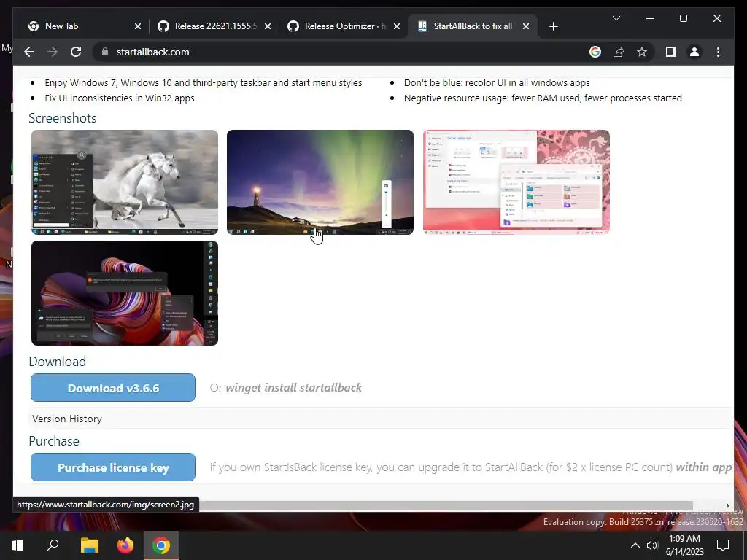Toggle the Chrome side panel icon
The width and height of the screenshot is (747, 560).
[671, 52]
